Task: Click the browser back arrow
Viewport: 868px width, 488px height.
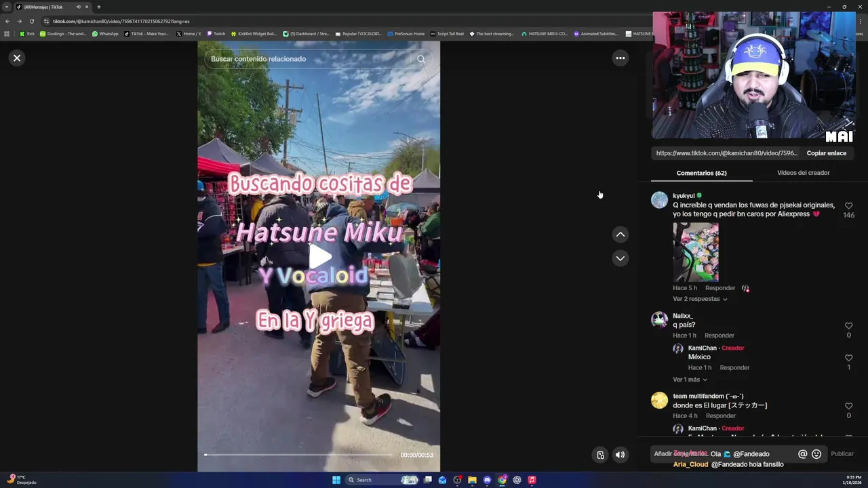Action: point(7,21)
